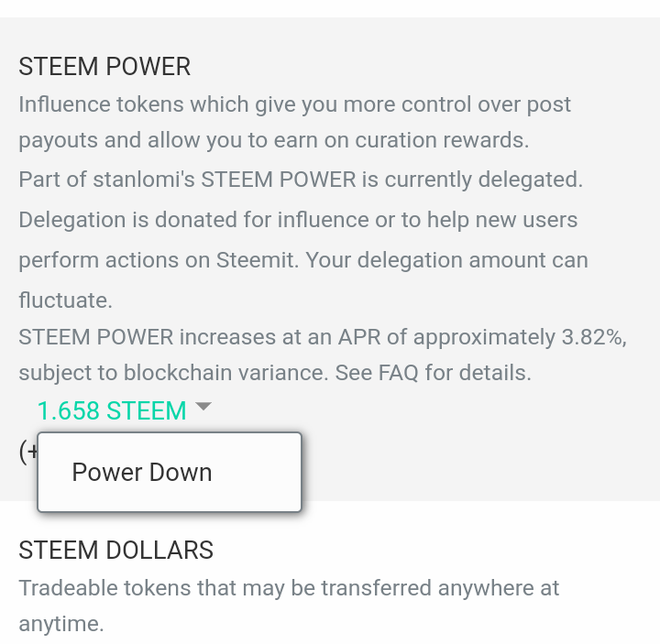Click the word 'fluctuate.'
Viewport: 660px width, 644px height.
tap(65, 300)
